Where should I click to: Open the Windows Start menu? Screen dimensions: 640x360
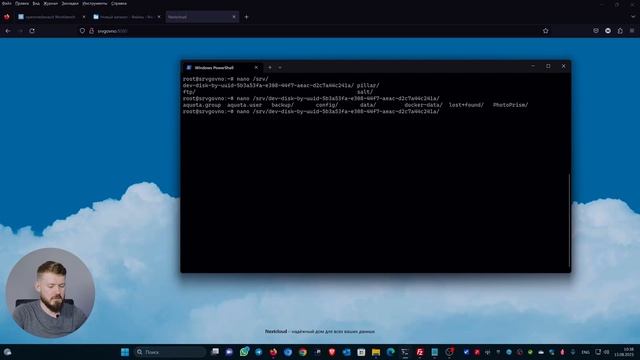tap(125, 352)
